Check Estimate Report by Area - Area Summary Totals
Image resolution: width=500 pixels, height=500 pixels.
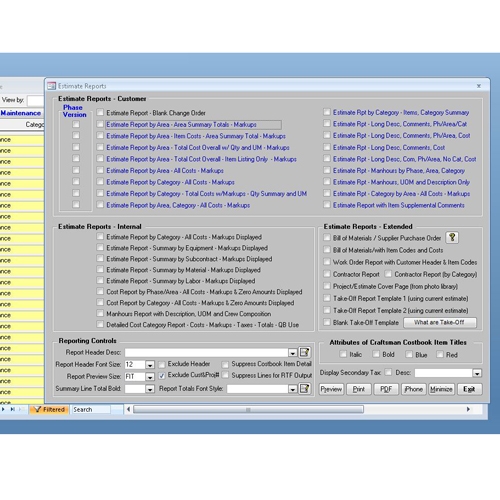point(100,124)
